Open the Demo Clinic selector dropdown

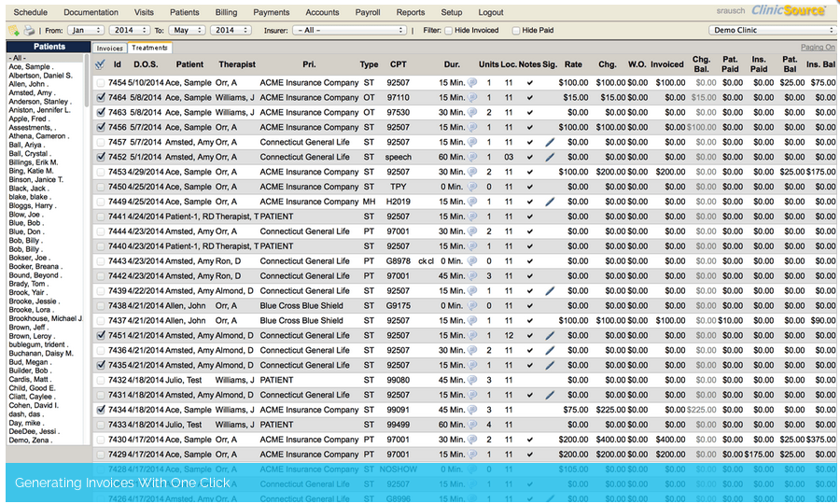[773, 31]
